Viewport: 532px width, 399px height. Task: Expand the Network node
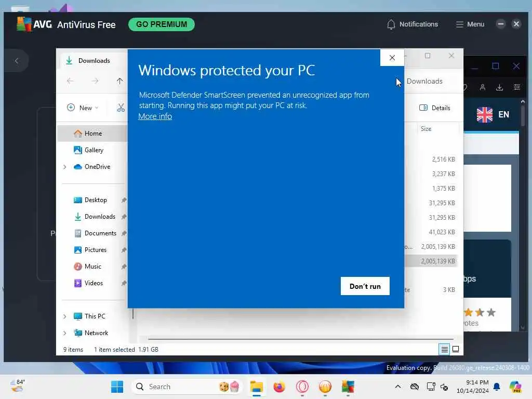coord(65,333)
